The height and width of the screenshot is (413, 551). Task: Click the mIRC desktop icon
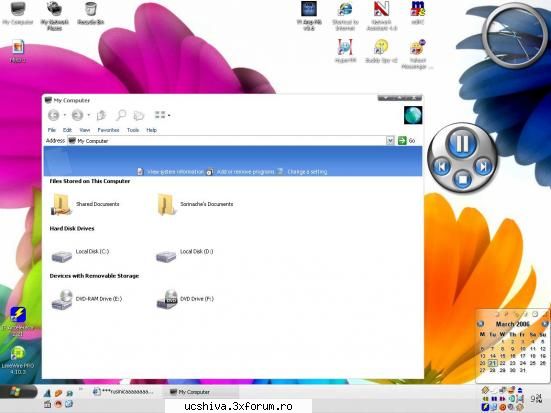pyautogui.click(x=417, y=13)
